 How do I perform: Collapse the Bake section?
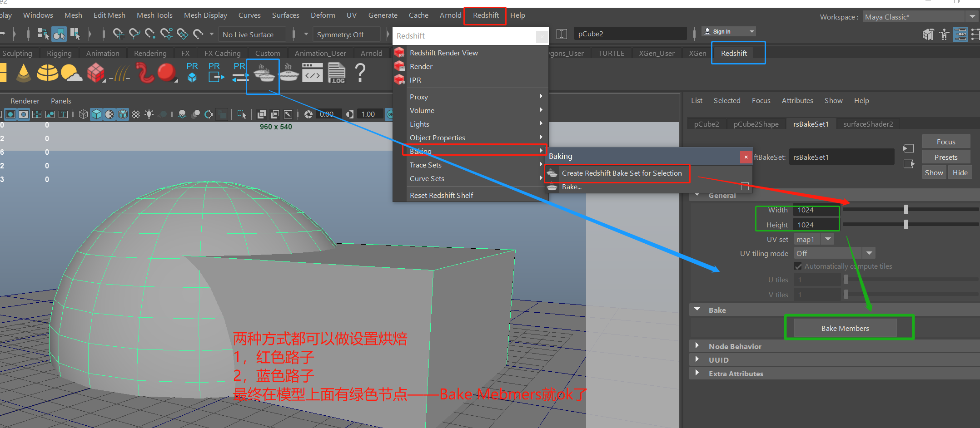click(x=697, y=310)
